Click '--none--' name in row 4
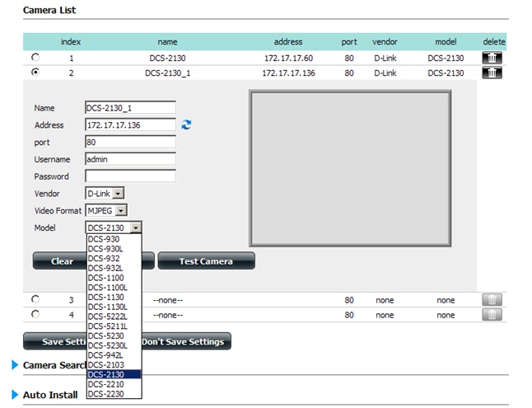 [x=168, y=315]
